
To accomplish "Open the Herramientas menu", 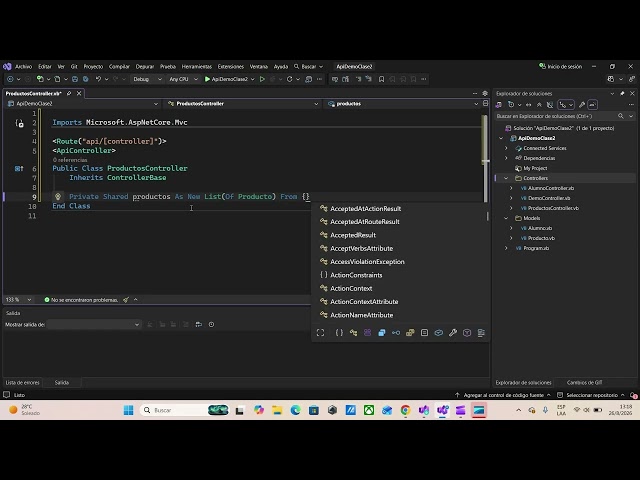I will click(x=196, y=67).
